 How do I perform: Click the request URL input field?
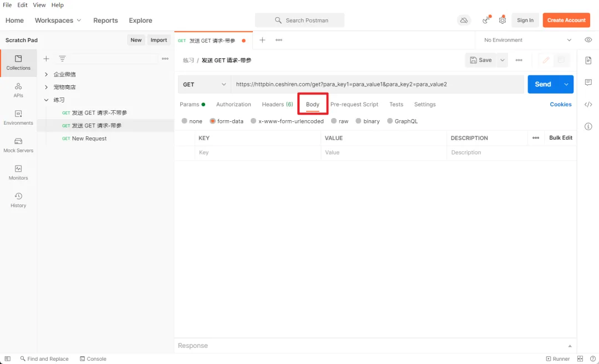coord(378,84)
